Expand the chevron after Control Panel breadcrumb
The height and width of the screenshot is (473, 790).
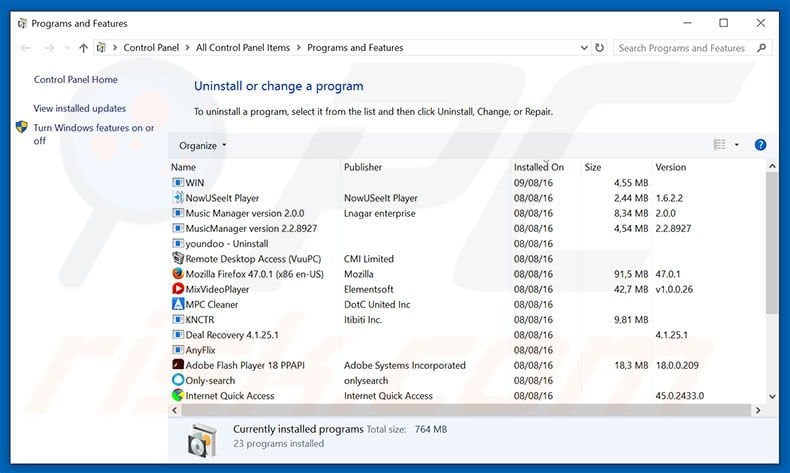[x=187, y=47]
